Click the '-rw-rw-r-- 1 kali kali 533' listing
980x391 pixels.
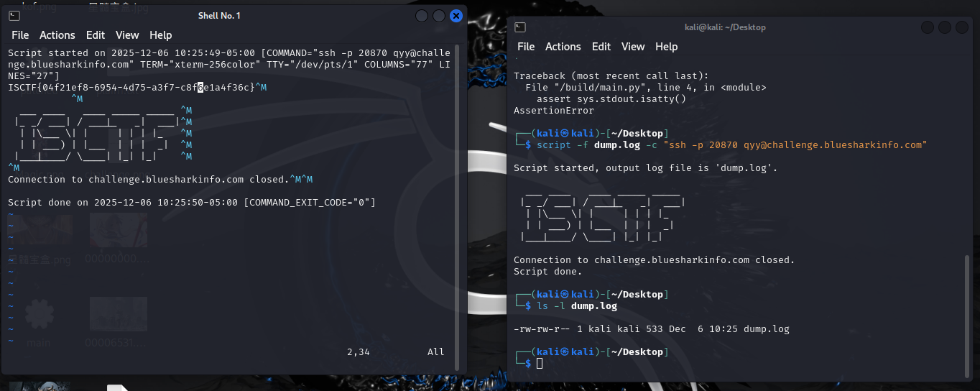(x=652, y=329)
